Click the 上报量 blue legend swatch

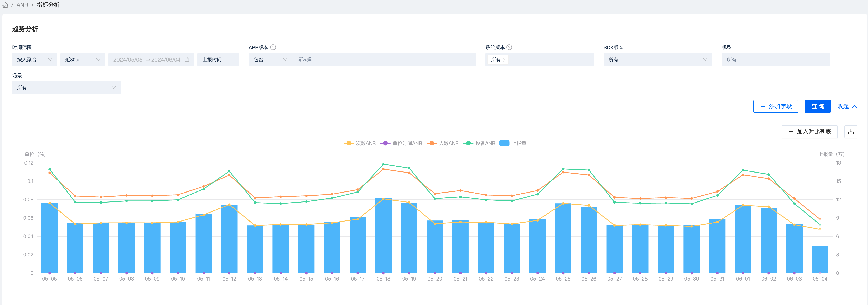point(504,143)
